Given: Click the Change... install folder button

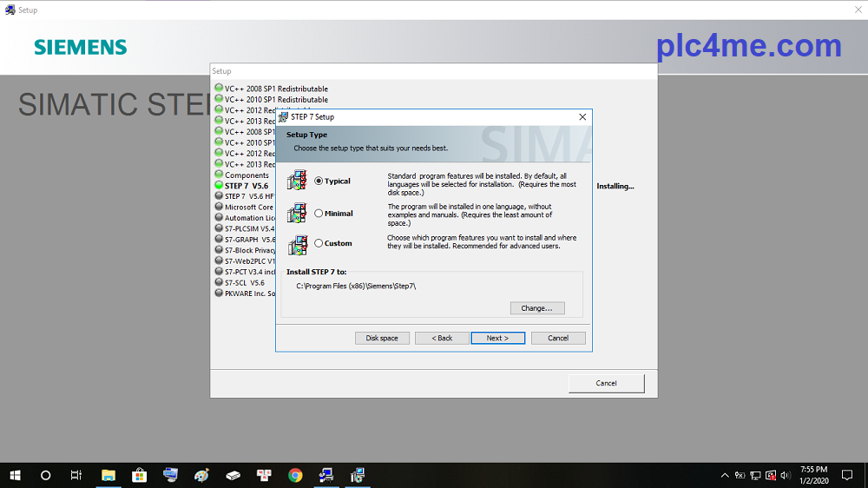Looking at the screenshot, I should coord(537,308).
